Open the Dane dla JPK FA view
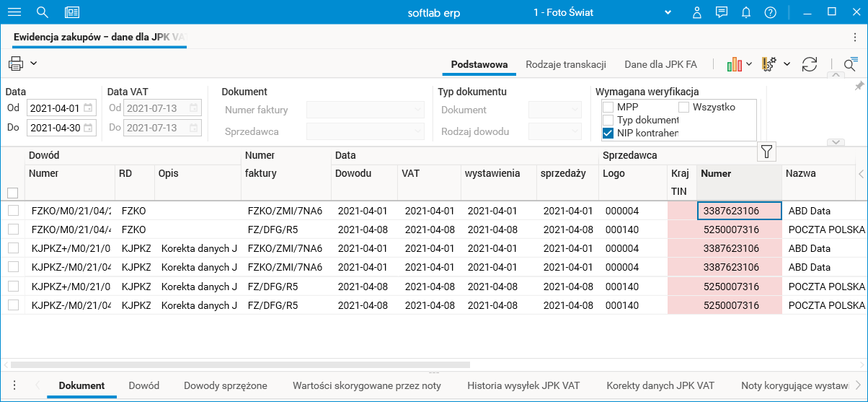 [x=660, y=64]
